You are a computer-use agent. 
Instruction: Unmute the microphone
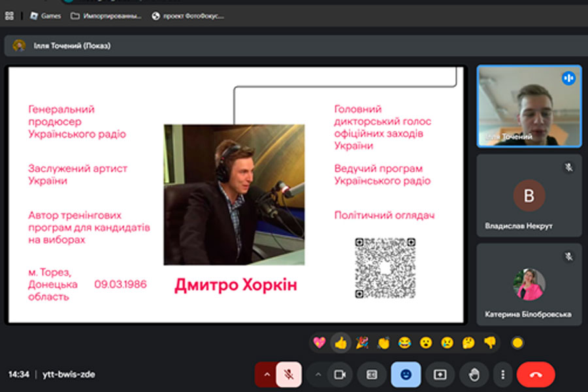coord(288,374)
